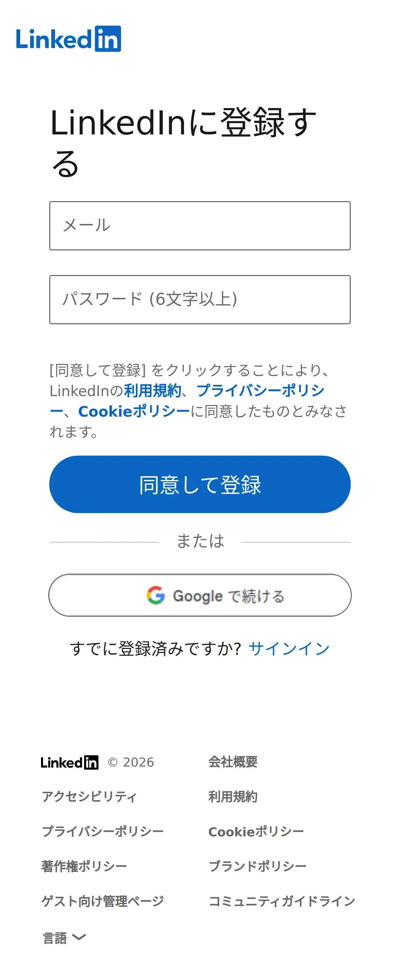Focus the メール email input field
This screenshot has width=400, height=980.
click(200, 226)
